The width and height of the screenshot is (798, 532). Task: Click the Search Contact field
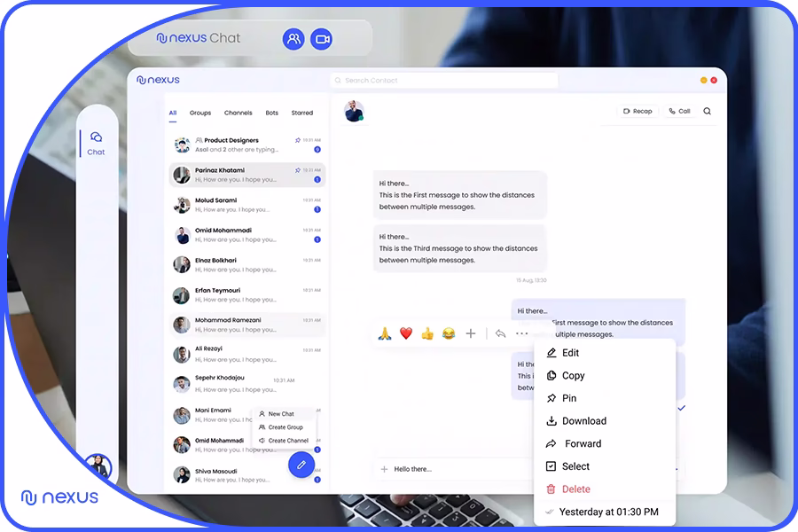pos(443,81)
